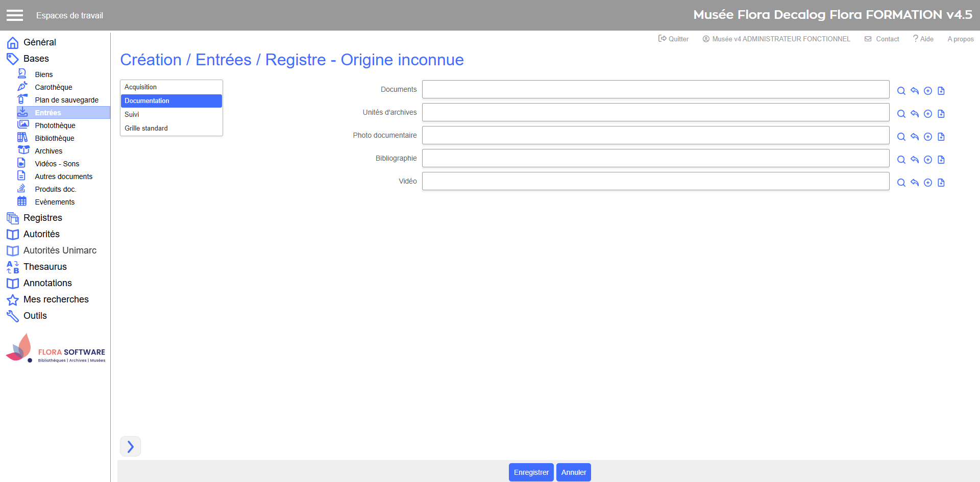Screen dimensions: 980x482
Task: Open the hamburger menu icon
Action: pos(15,15)
